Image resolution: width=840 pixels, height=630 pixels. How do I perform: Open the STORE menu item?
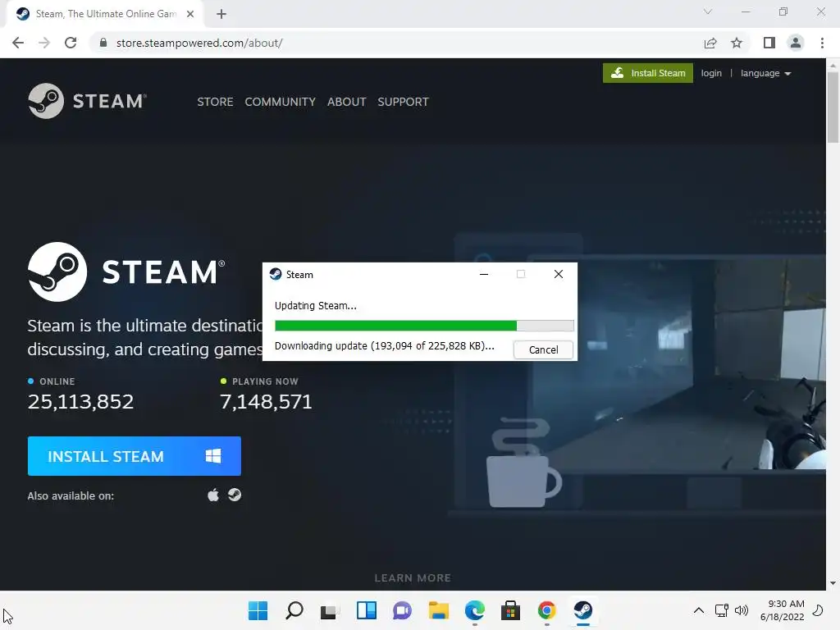215,102
